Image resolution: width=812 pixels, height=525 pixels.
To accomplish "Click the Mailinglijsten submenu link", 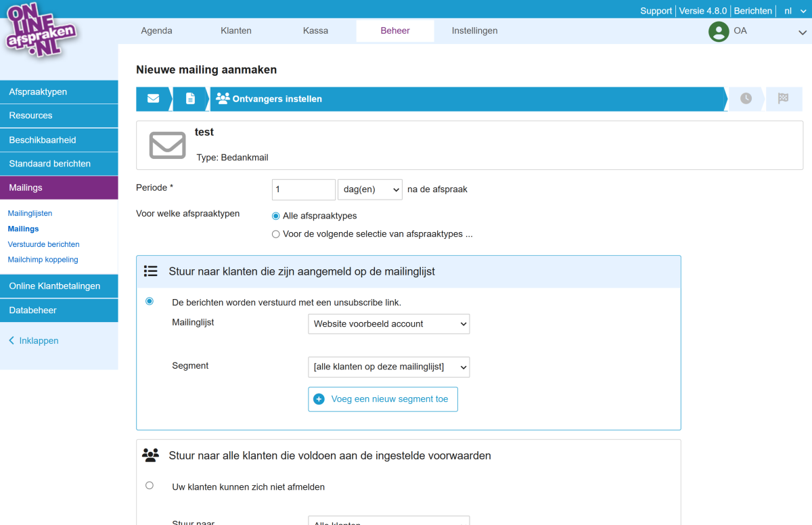I will (x=30, y=213).
